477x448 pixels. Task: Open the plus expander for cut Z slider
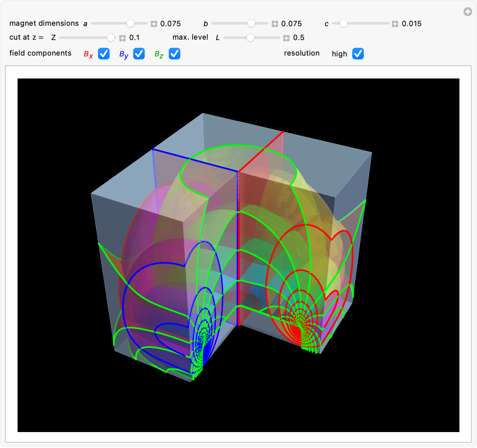pos(122,38)
